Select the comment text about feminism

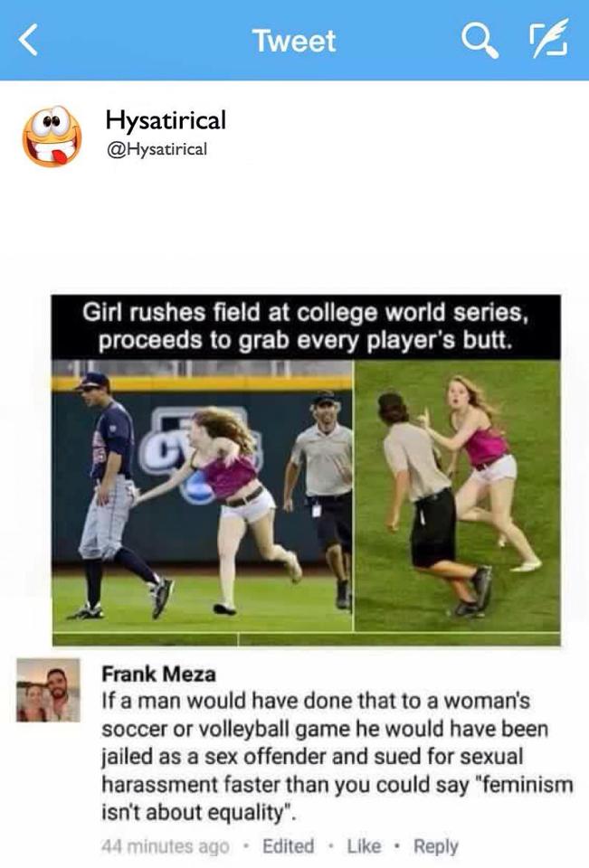coord(337,756)
